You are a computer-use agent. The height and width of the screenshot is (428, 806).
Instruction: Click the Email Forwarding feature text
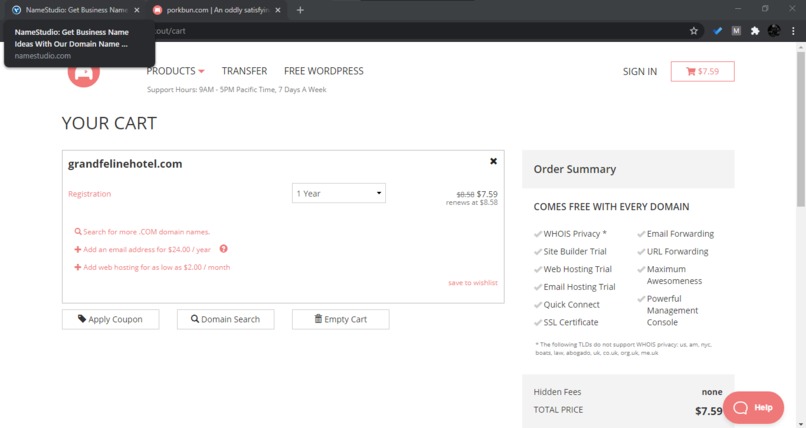[x=680, y=234]
